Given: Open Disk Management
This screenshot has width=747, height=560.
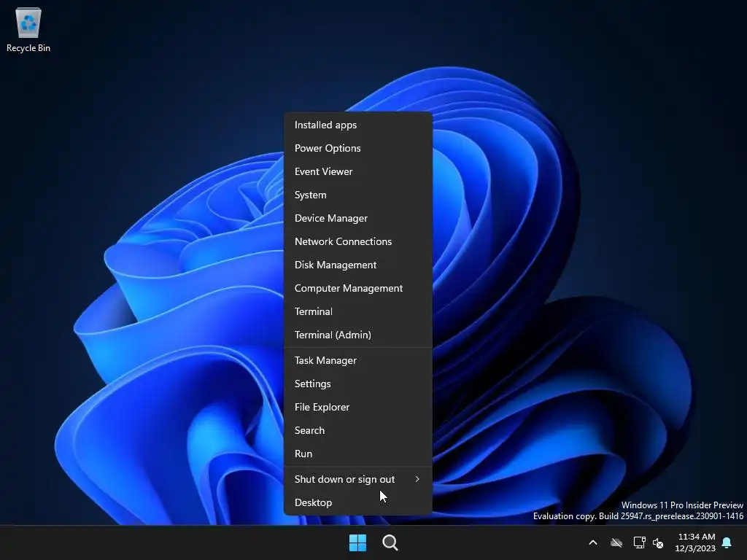Looking at the screenshot, I should click(357, 265).
